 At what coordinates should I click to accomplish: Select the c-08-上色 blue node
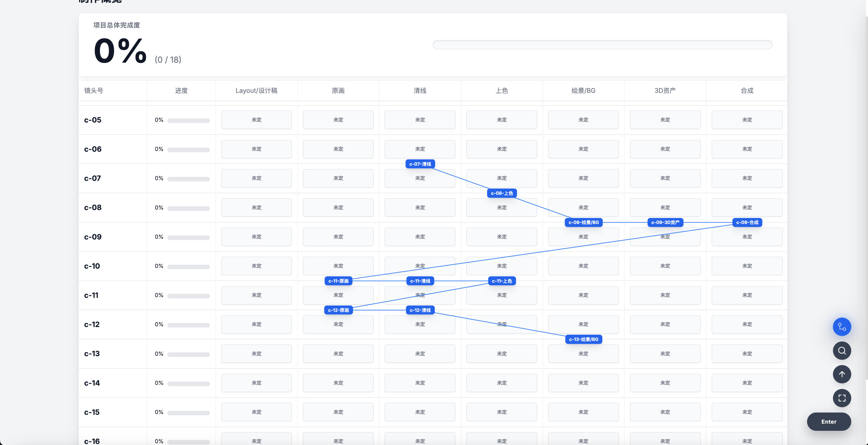502,193
